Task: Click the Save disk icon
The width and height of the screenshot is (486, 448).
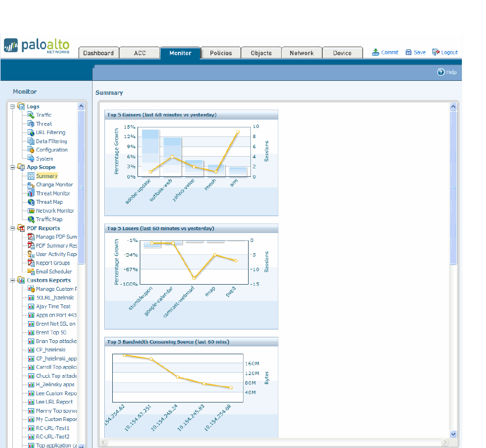Action: point(409,52)
